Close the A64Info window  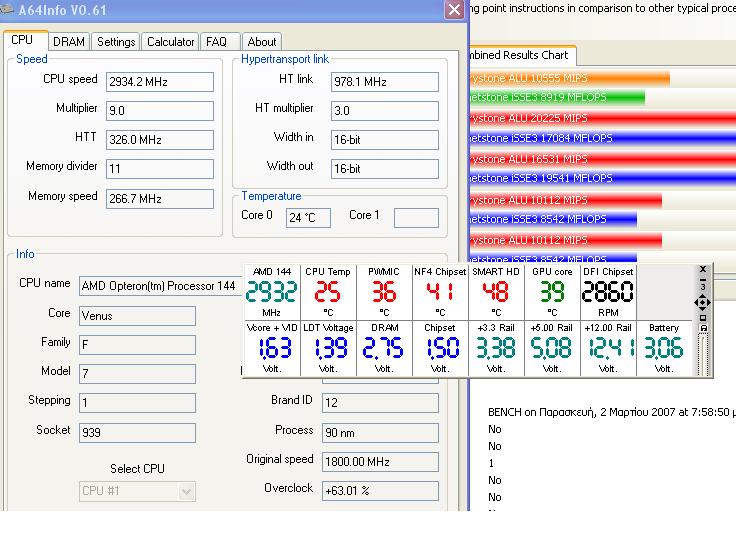point(454,9)
